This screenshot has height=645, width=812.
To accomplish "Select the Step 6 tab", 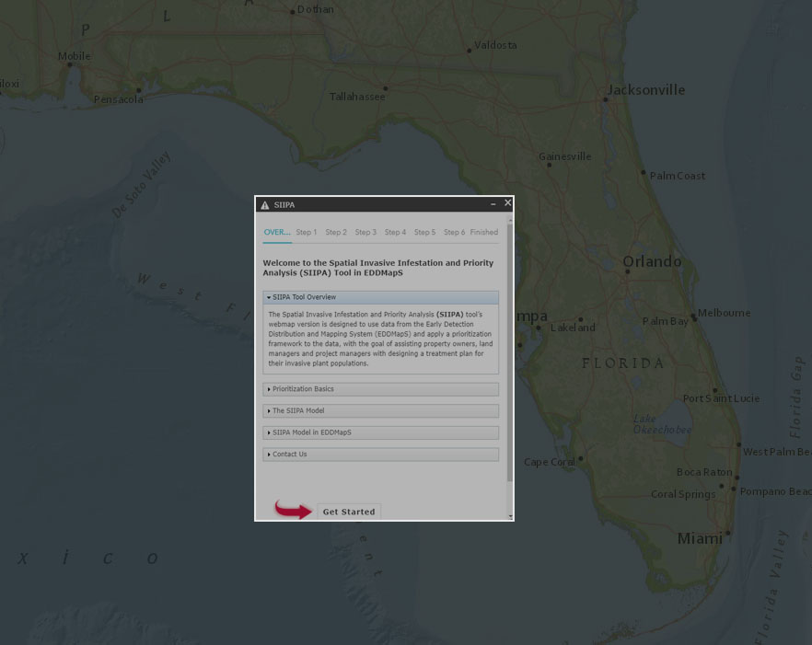I will (454, 233).
